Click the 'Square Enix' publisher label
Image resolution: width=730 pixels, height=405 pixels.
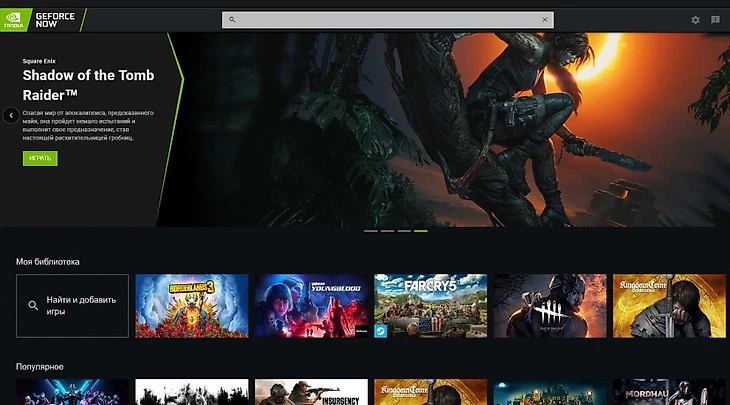pos(39,61)
